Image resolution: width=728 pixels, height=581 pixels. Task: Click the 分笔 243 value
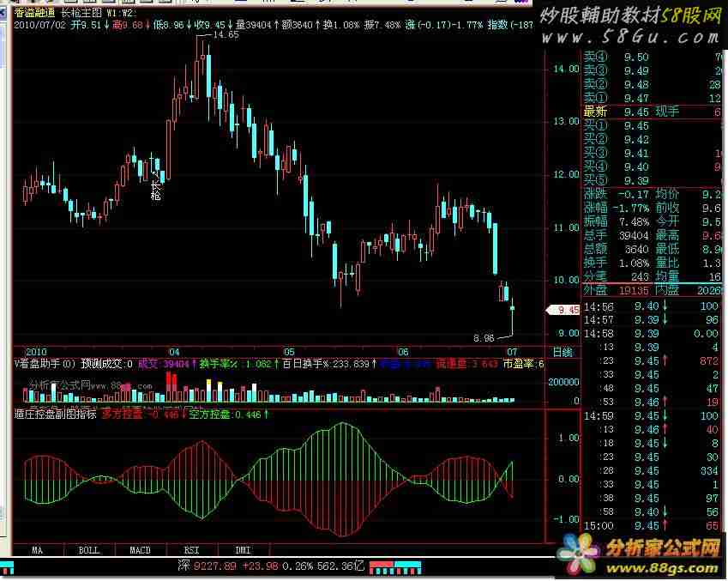640,276
